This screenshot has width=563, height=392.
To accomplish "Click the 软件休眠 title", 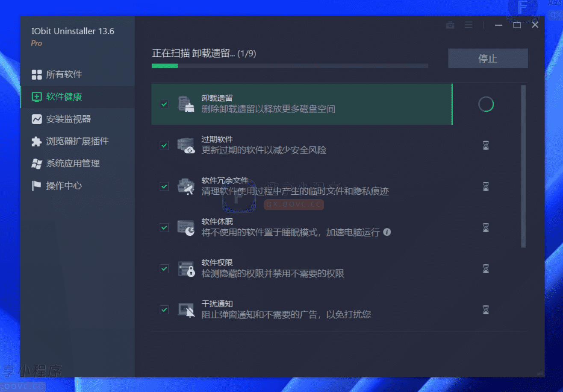I will click(x=217, y=222).
